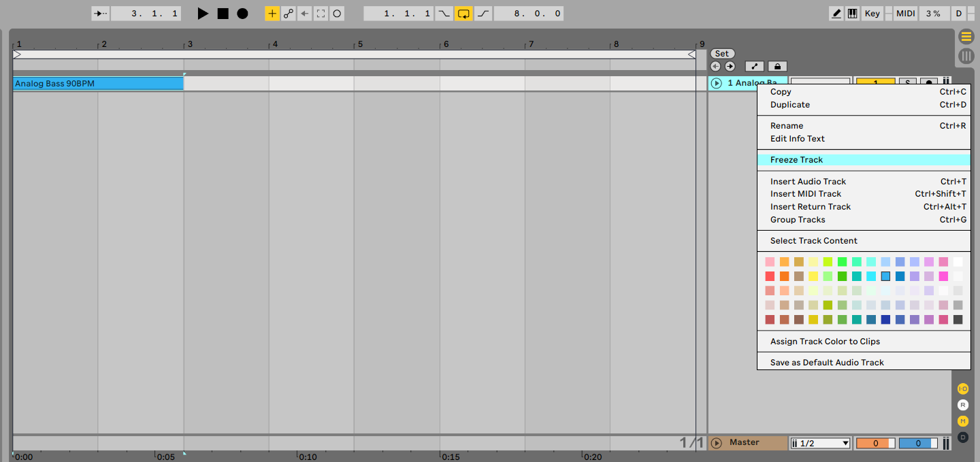The height and width of the screenshot is (462, 980).
Task: Toggle the Lock Envelopes padlock icon
Action: 777,66
